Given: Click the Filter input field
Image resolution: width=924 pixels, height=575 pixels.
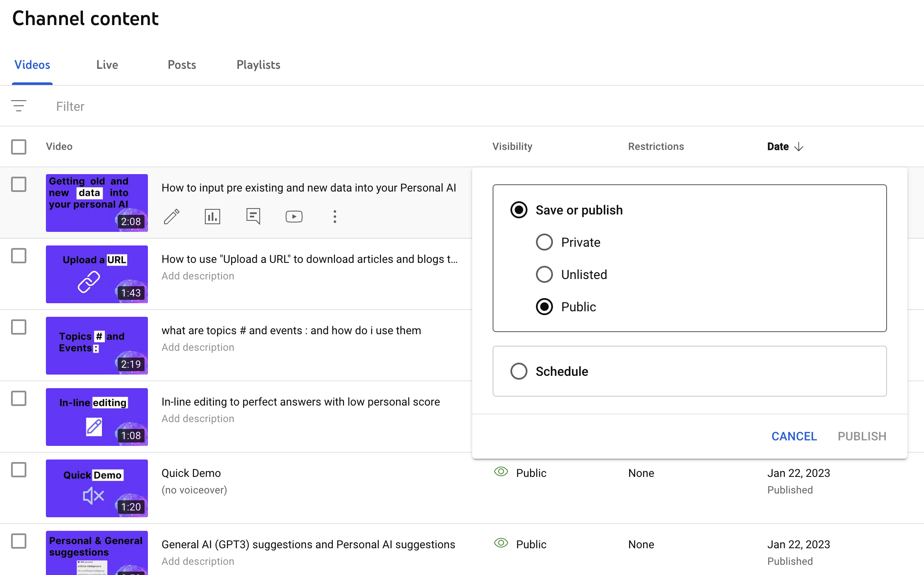Looking at the screenshot, I should coord(170,106).
